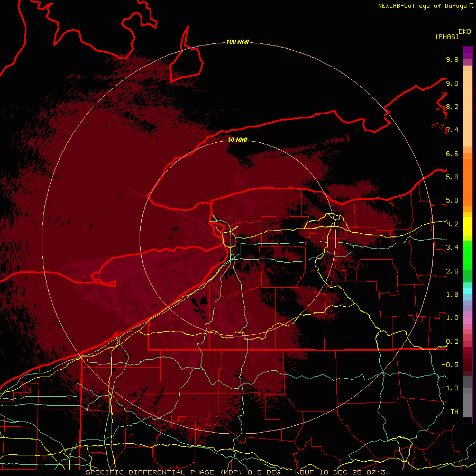Click the 100 NMI range ring label
The image size is (476, 476).
[237, 42]
